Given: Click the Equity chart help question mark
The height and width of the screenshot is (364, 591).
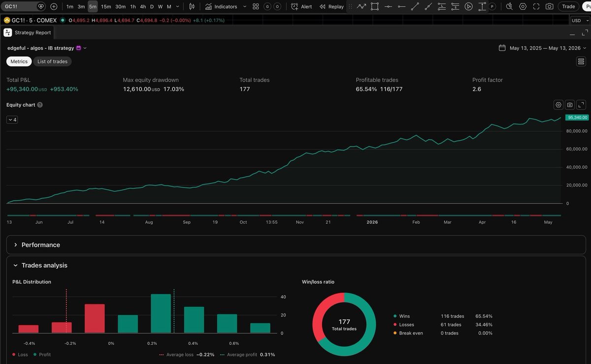Looking at the screenshot, I should coord(40,105).
